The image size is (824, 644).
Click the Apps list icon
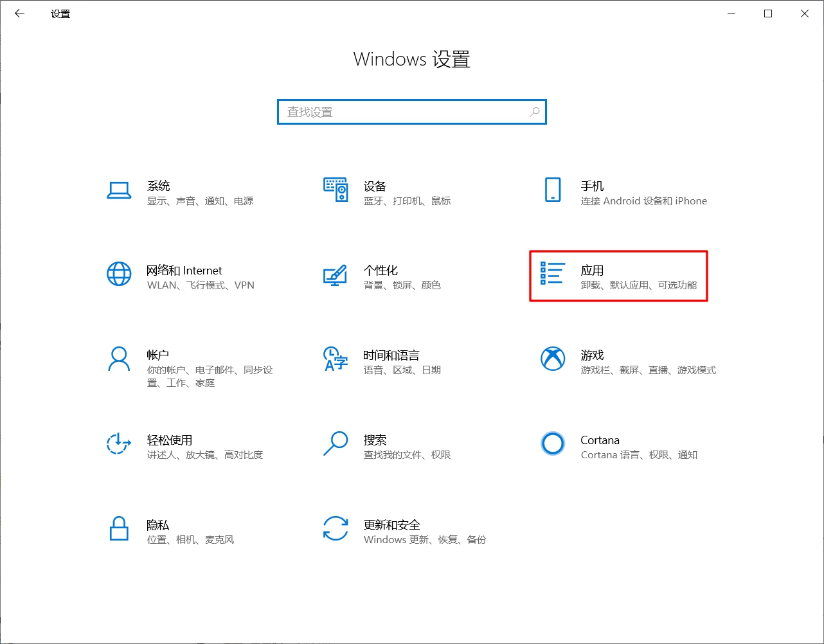552,273
